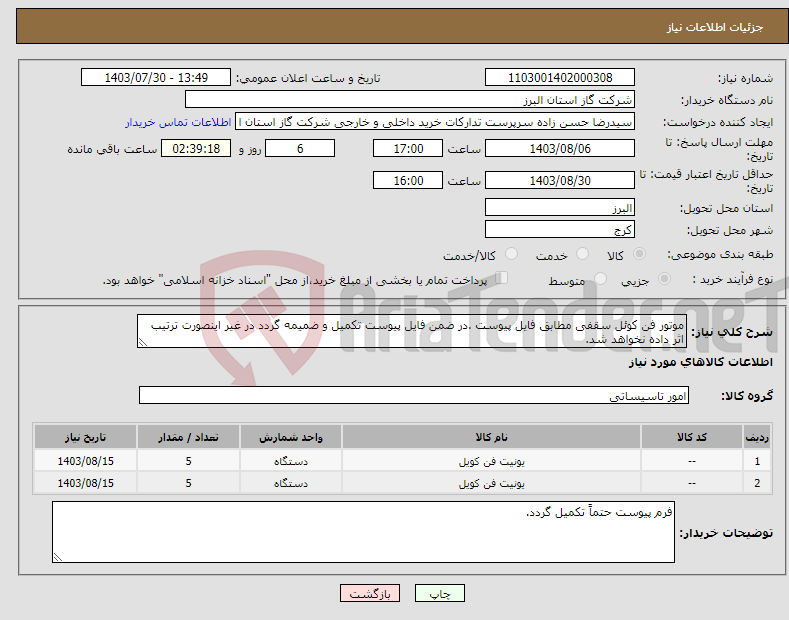
Task: Click the کد کالا column header
Action: tap(692, 437)
